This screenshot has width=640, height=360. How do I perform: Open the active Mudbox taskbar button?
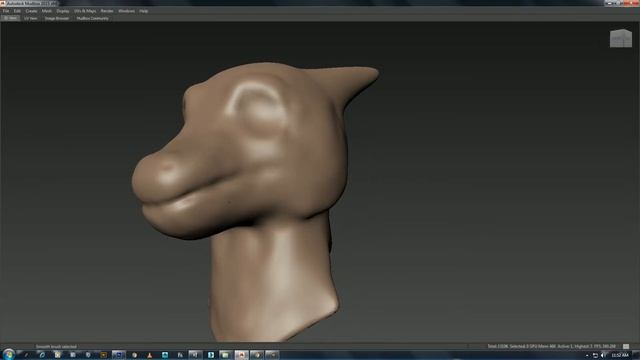tap(242, 355)
